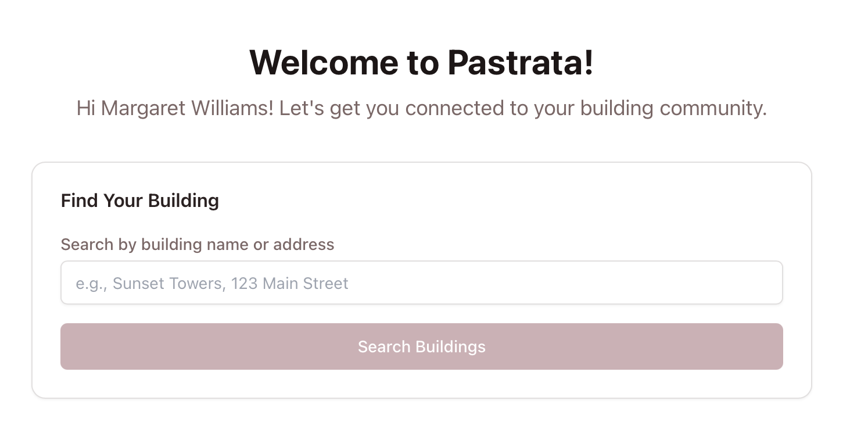Click the Find Your Building title
The image size is (868, 436).
tap(139, 201)
